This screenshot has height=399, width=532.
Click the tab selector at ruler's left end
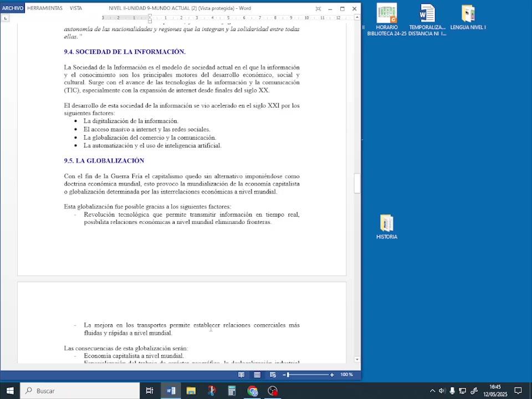5,18
